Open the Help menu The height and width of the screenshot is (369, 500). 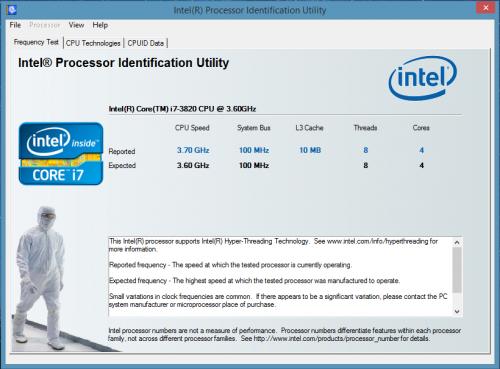[x=100, y=25]
